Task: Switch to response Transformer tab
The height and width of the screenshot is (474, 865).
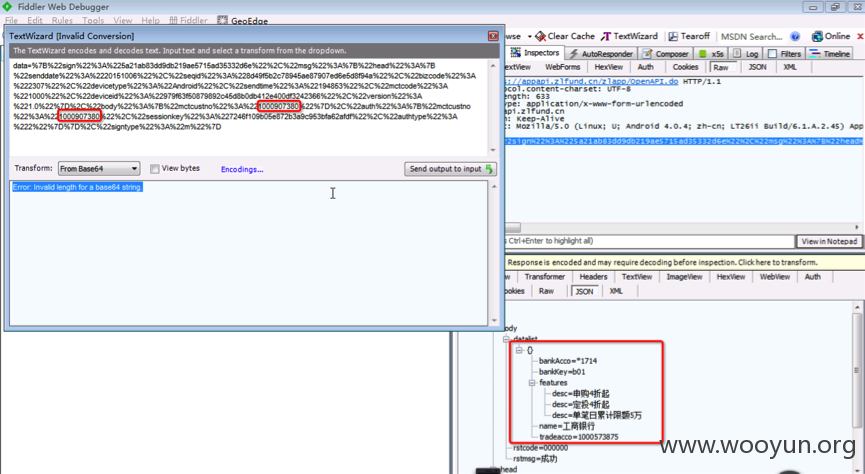Action: point(544,277)
